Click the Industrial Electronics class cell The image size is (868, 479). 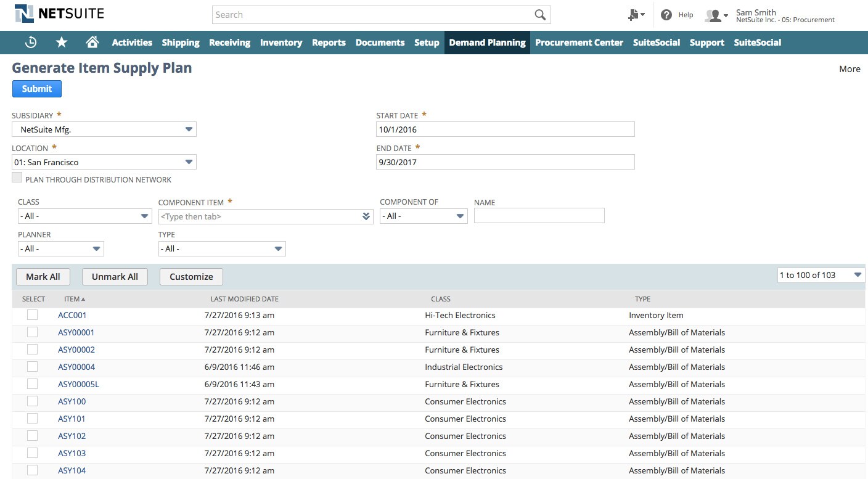(464, 367)
